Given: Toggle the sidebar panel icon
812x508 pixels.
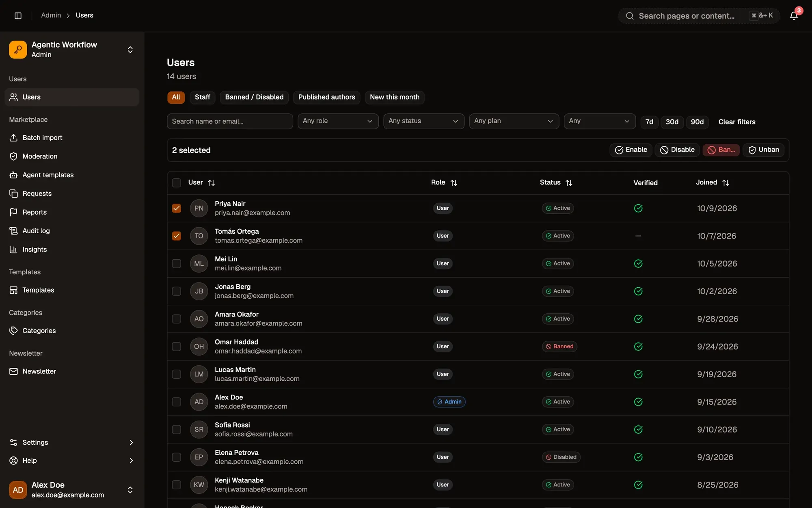Looking at the screenshot, I should [18, 15].
